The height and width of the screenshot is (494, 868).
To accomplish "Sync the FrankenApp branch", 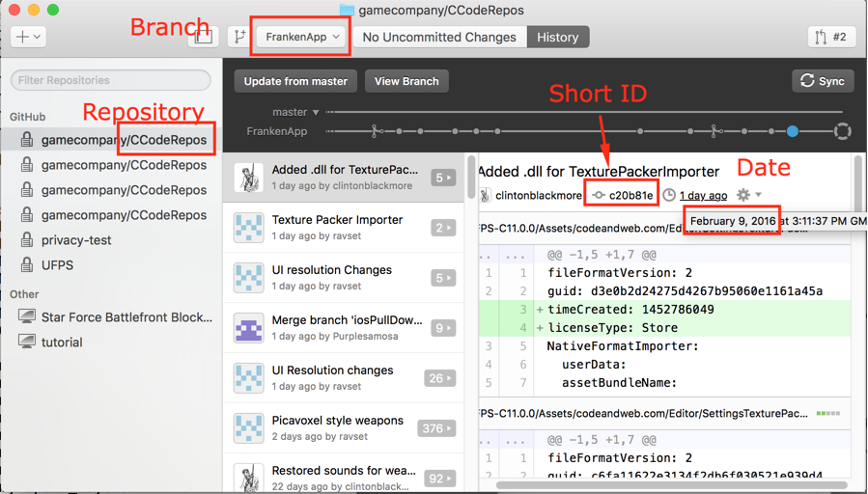I will pyautogui.click(x=823, y=81).
